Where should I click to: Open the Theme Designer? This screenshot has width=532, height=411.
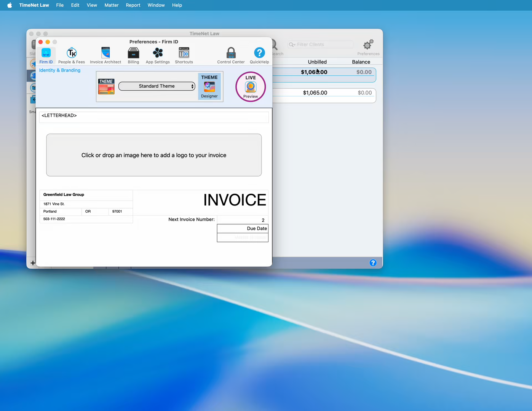pos(209,86)
